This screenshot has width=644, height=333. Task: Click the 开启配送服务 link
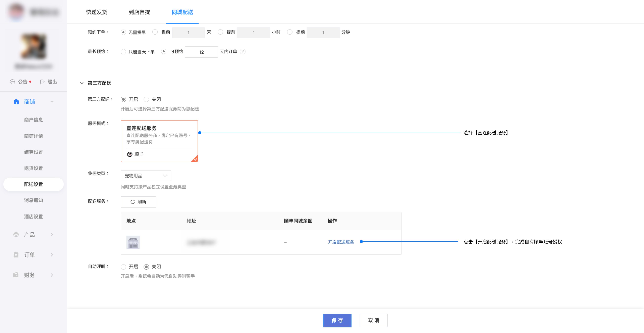point(341,242)
